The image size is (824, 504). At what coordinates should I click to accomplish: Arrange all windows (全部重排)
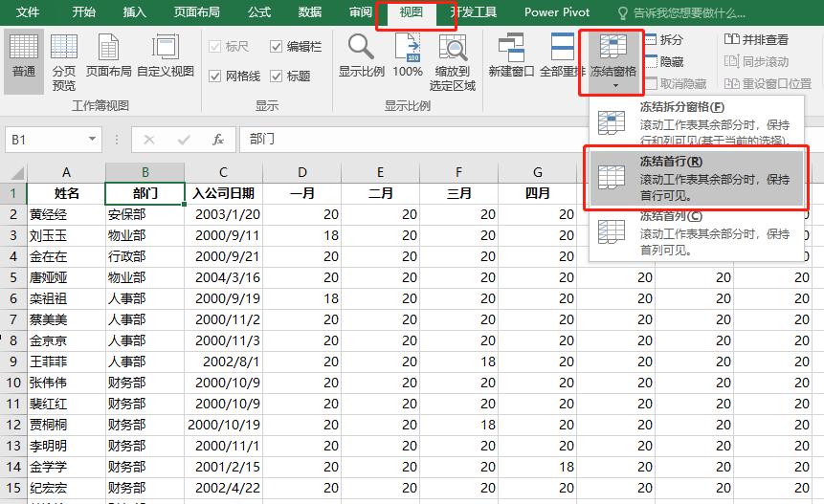click(x=562, y=55)
